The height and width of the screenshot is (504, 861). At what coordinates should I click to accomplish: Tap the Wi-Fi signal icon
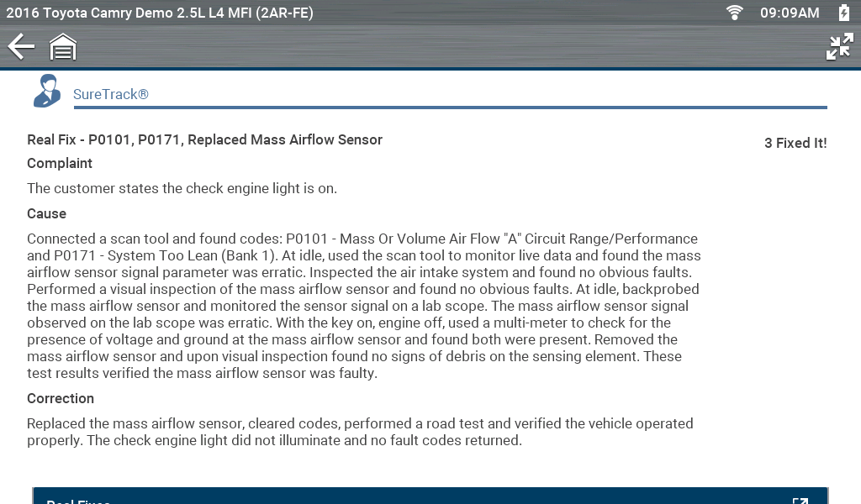point(735,13)
